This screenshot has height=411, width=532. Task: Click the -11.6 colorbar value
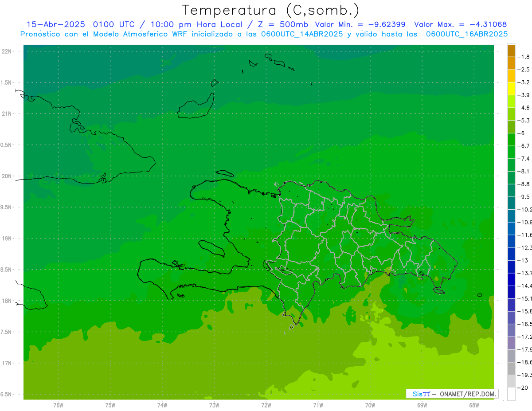[x=525, y=235]
